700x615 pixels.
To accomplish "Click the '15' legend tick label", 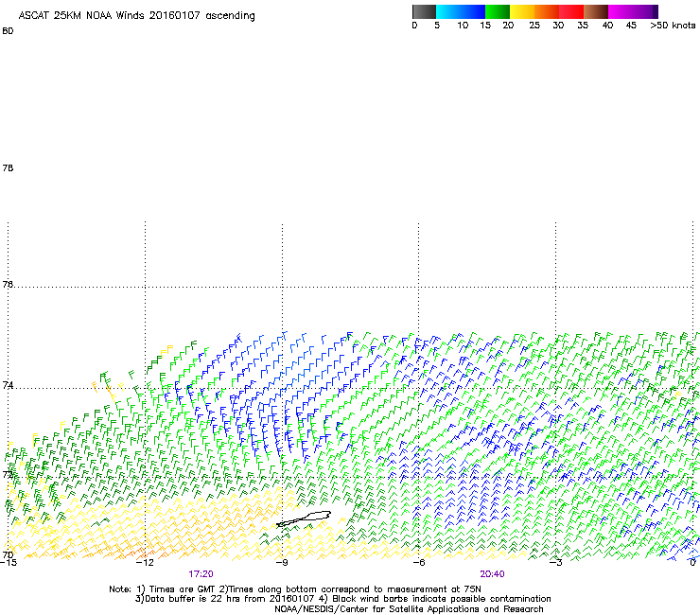I will (x=485, y=26).
